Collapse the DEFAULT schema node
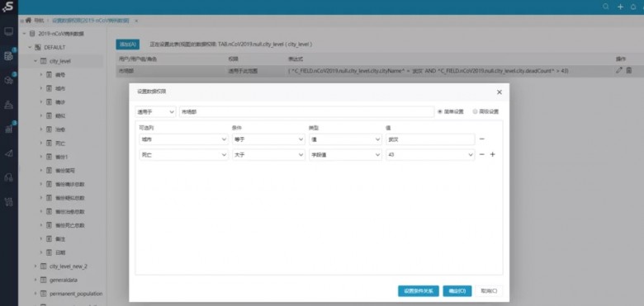This screenshot has height=306, width=644. click(x=30, y=48)
